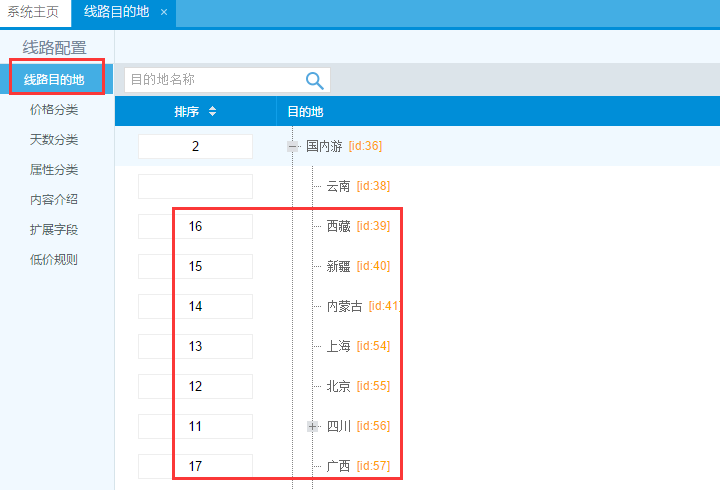720x490 pixels.
Task: Click the search magnifier icon
Action: pyautogui.click(x=314, y=81)
